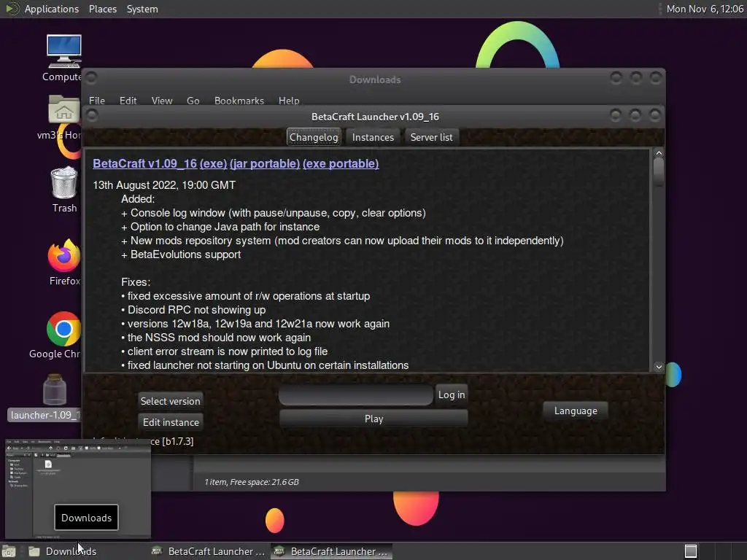This screenshot has width=747, height=560.
Task: Click the workspace switcher icon in bottom panel
Action: 691,551
